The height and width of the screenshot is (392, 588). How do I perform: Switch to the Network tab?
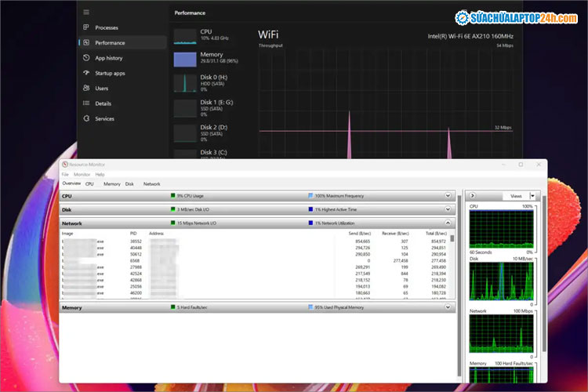pyautogui.click(x=151, y=183)
